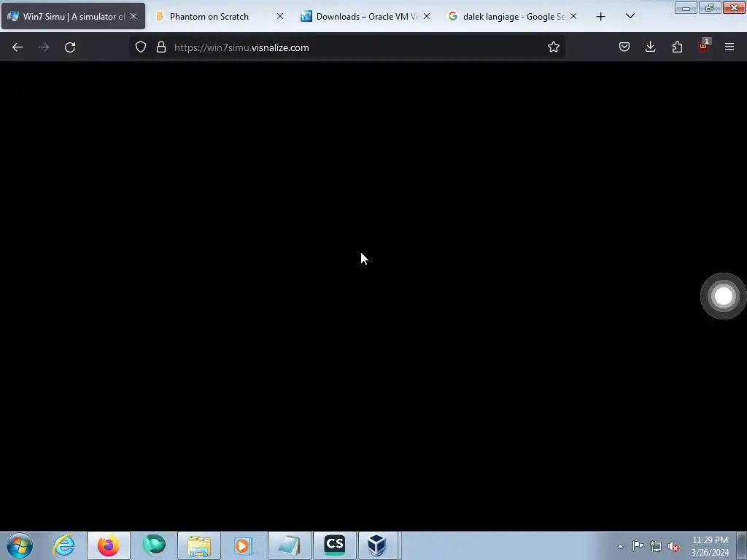
Task: Close the Phantom on Scratch tab
Action: (280, 17)
